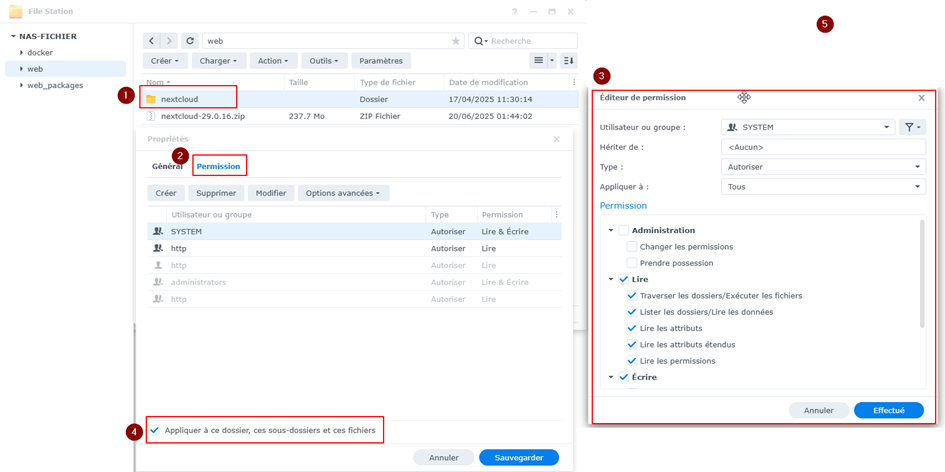Expand the docker folder in tree
945x472 pixels.
tap(21, 53)
